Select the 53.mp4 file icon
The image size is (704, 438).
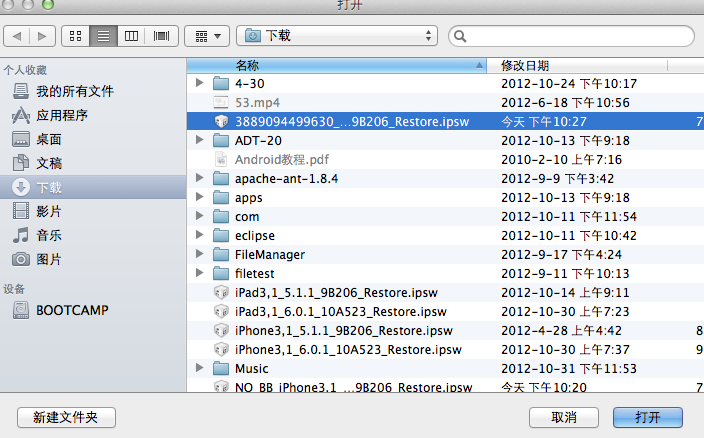221,102
